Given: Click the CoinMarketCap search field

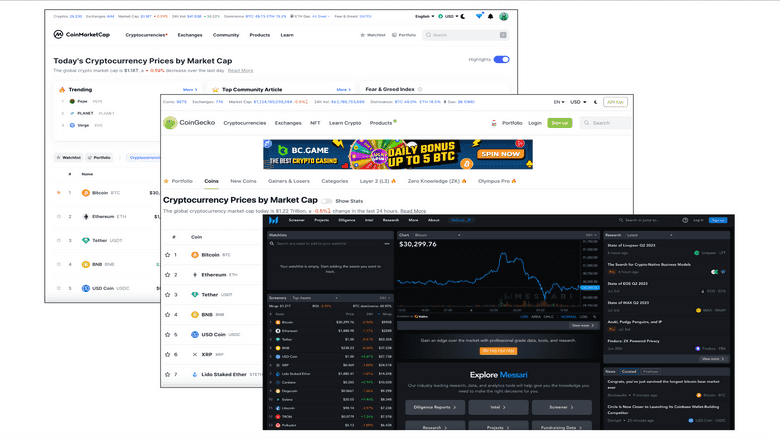Looking at the screenshot, I should coord(468,35).
